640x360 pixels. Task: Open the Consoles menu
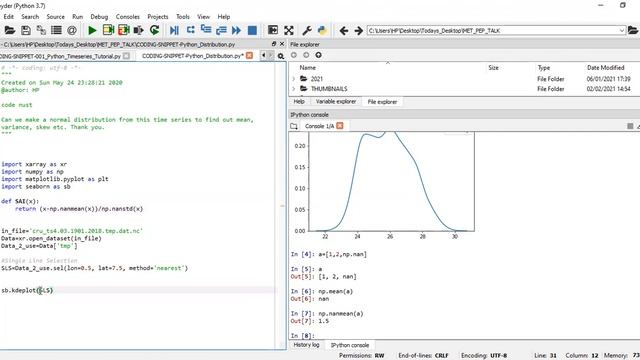[x=128, y=17]
